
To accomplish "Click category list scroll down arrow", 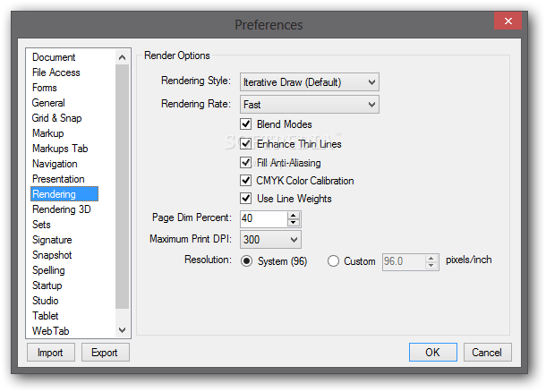I will (x=123, y=329).
